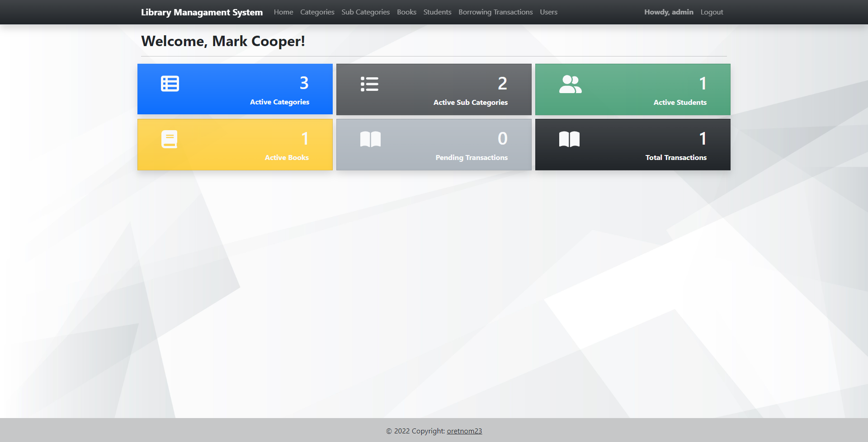Click the Total Transactions label text
Image resolution: width=868 pixels, height=442 pixels.
pos(676,158)
